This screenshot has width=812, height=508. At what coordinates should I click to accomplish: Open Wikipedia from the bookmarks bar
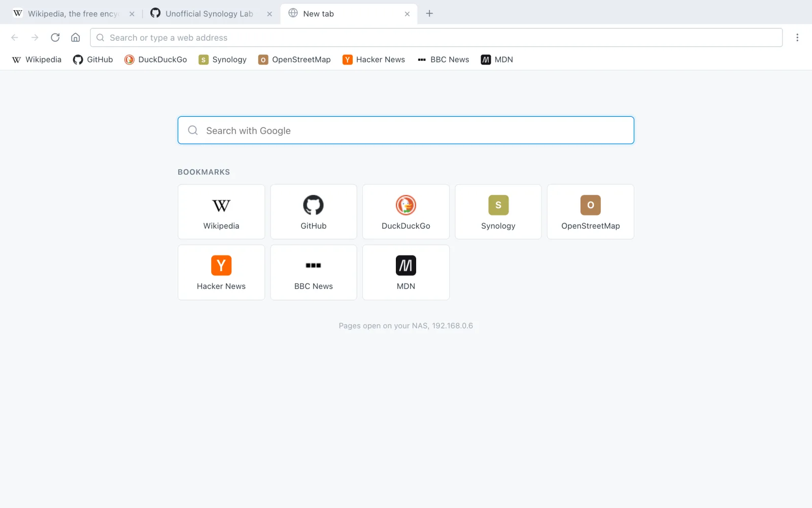coord(37,59)
